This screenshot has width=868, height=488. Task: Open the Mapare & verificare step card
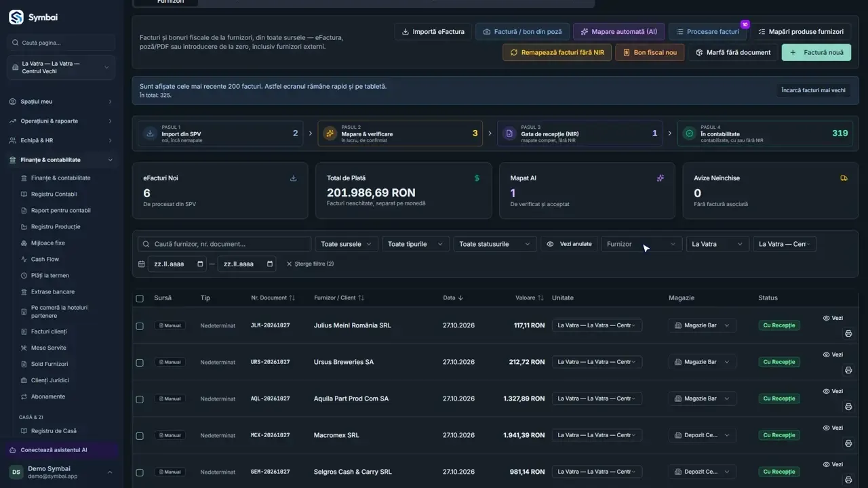click(x=400, y=134)
